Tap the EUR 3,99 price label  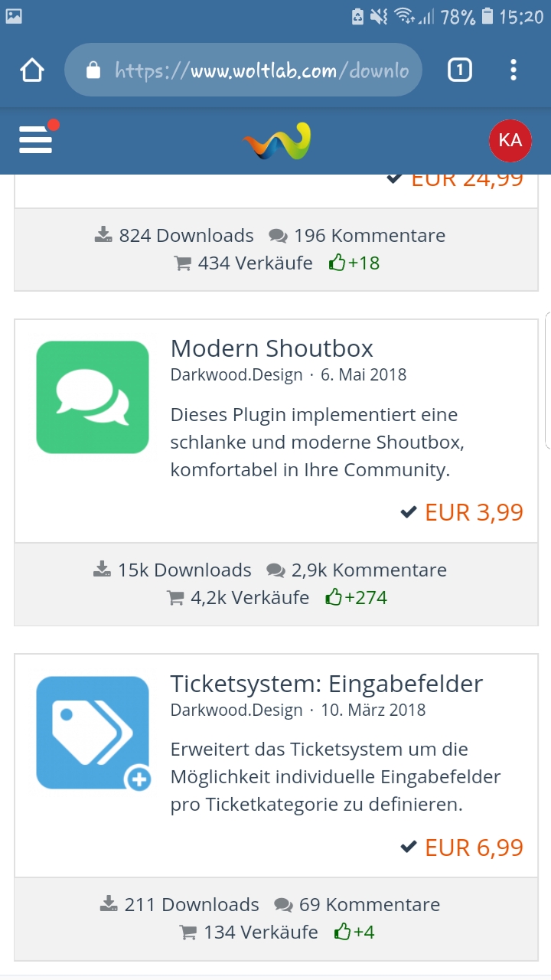pyautogui.click(x=474, y=512)
